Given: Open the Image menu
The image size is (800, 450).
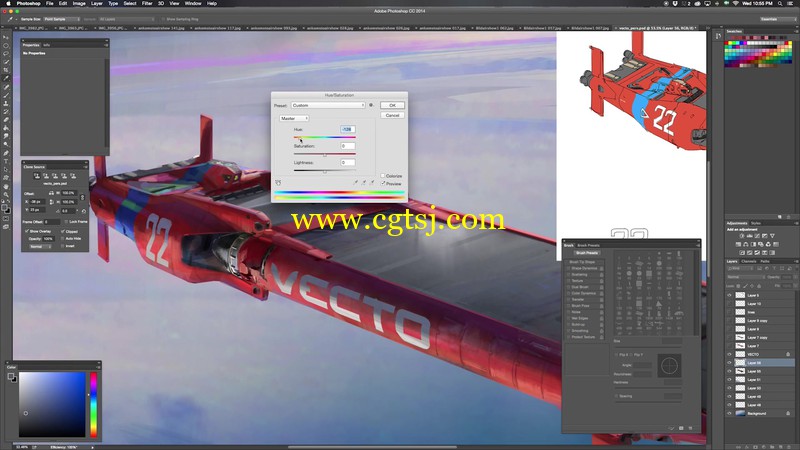Looking at the screenshot, I should 79,4.
